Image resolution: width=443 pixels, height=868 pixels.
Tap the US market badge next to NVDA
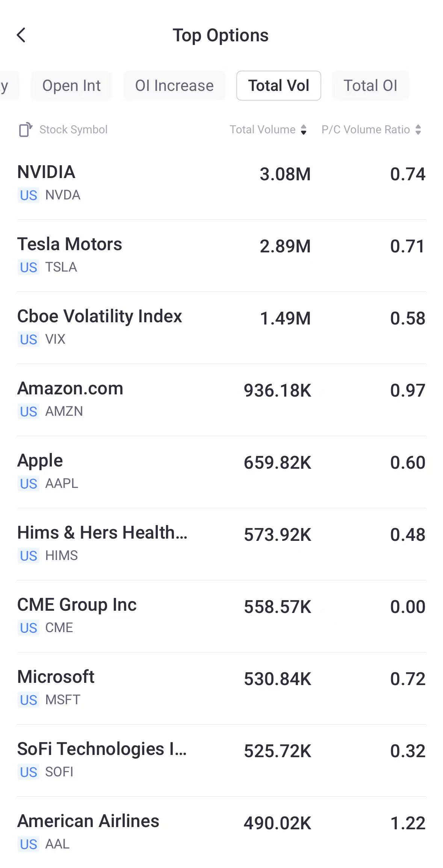[x=29, y=195]
